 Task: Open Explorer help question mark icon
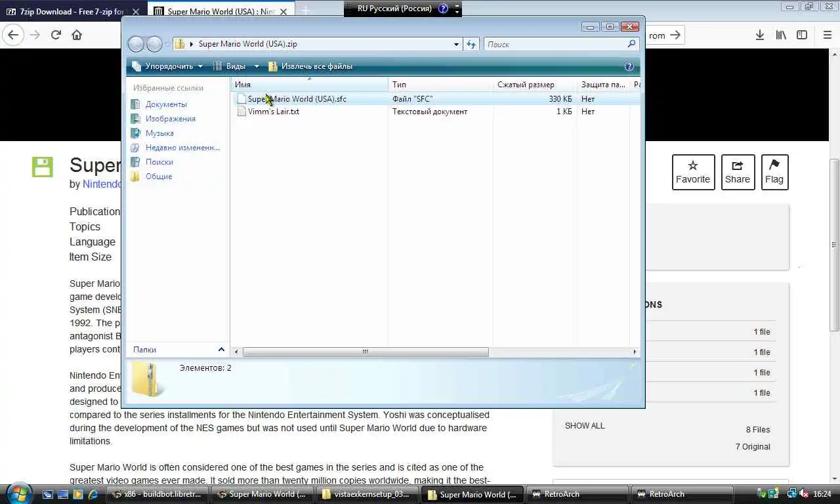pyautogui.click(x=629, y=66)
